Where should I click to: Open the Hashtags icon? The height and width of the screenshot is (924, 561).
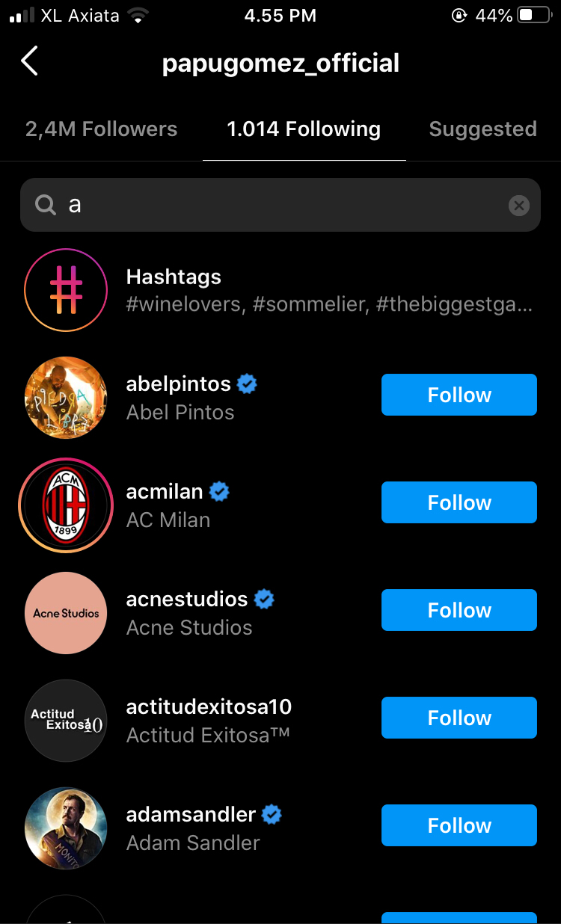66,290
